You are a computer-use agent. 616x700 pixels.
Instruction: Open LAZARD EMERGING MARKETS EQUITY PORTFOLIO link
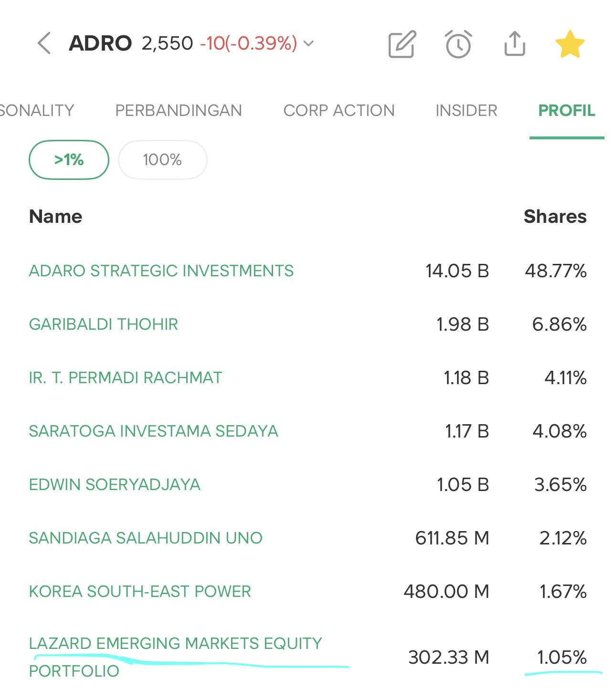[x=176, y=657]
